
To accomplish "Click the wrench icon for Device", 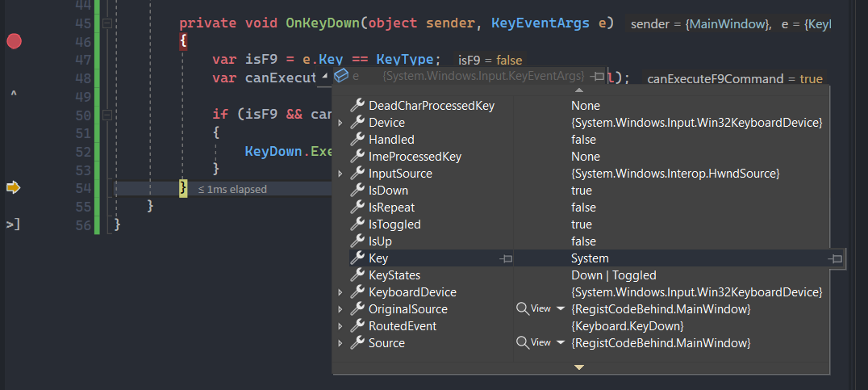I will pos(357,123).
